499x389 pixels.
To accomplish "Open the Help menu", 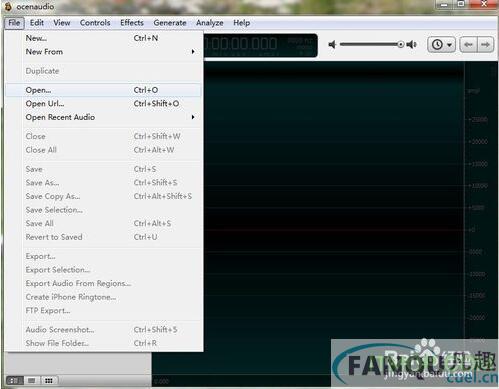I will (242, 23).
